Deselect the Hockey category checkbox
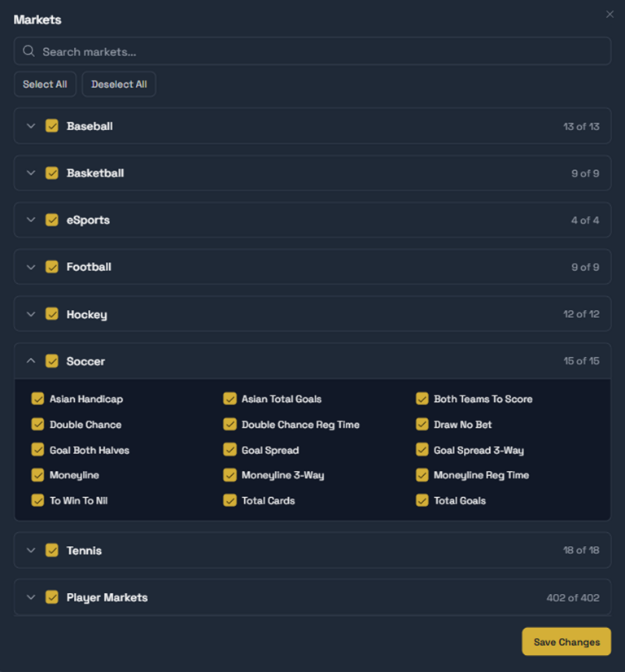This screenshot has height=672, width=625. click(x=52, y=314)
